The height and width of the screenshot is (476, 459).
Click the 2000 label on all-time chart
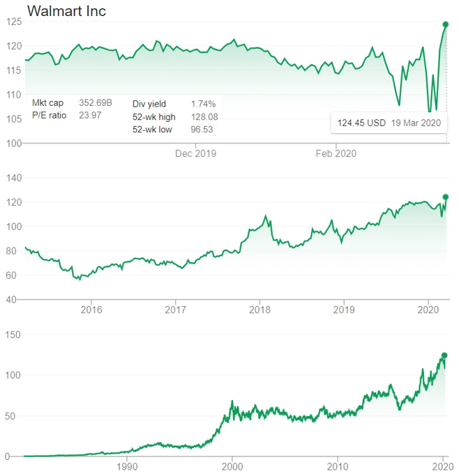[232, 466]
